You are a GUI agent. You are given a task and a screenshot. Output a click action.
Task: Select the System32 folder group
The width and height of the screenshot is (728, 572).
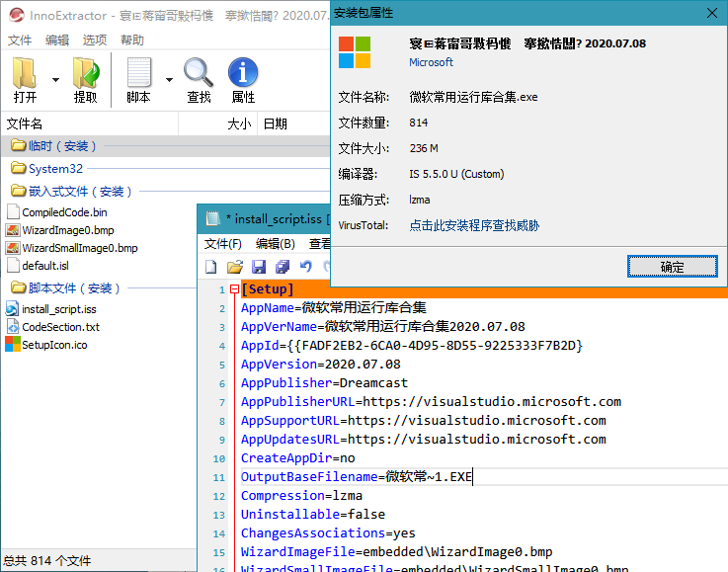tap(55, 169)
